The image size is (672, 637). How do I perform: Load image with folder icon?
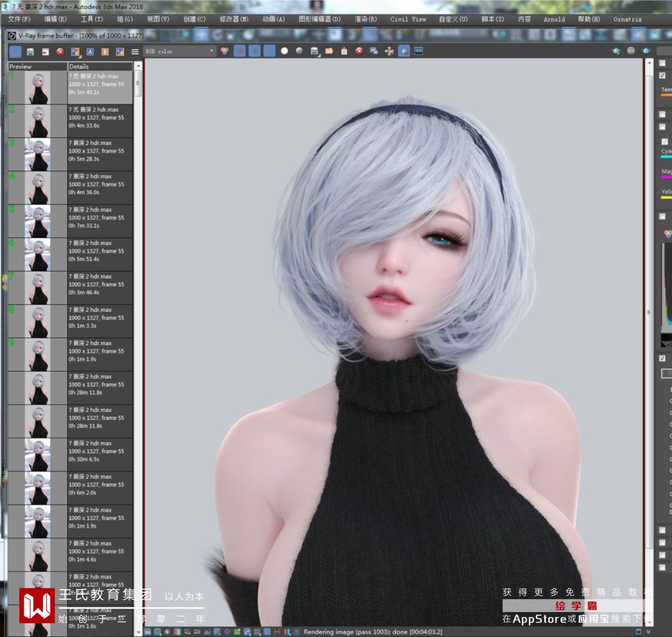(329, 51)
